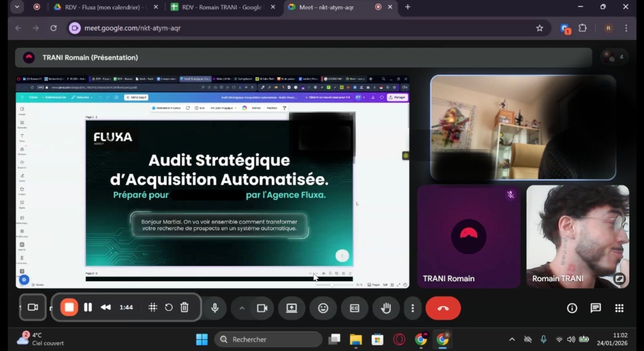Open the activities grid icon
Image resolution: width=644 pixels, height=351 pixels.
tap(619, 308)
